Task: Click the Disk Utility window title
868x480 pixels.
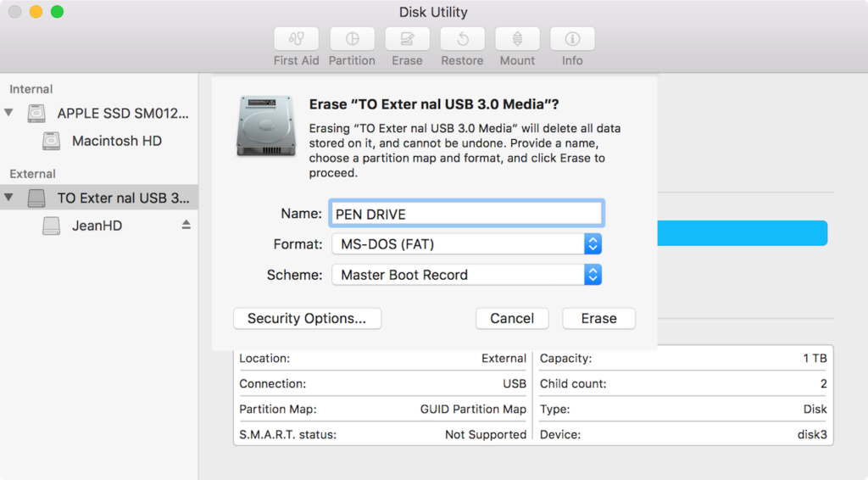Action: (433, 12)
